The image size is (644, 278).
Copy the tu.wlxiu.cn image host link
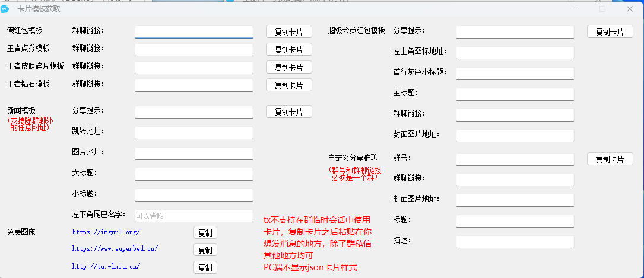pyautogui.click(x=205, y=268)
